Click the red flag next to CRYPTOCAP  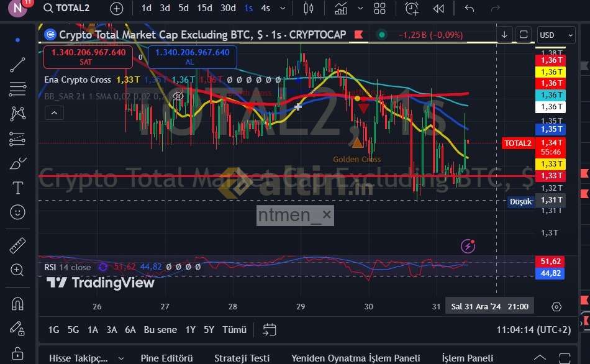point(358,35)
